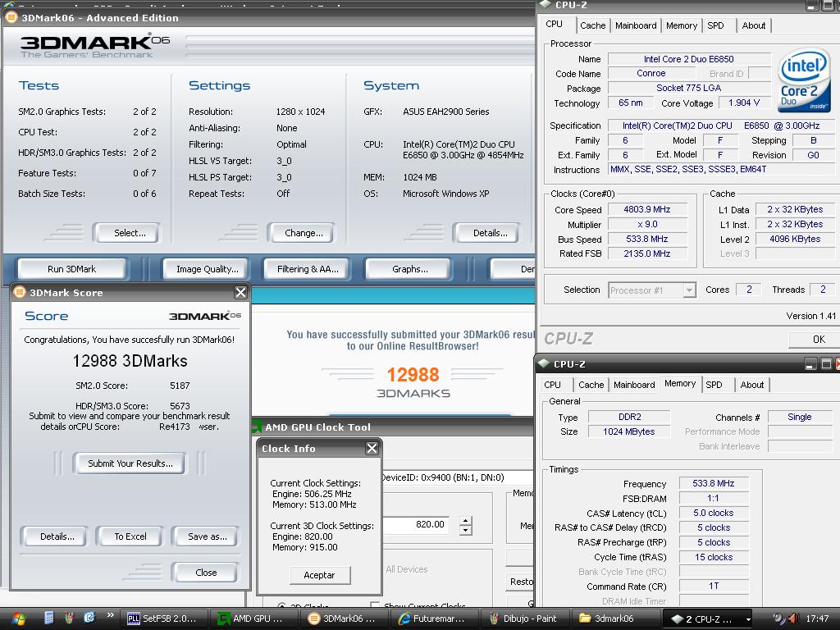The image size is (840, 630).
Task: Switch to Cache tab in lower CPU-Z
Action: point(591,385)
